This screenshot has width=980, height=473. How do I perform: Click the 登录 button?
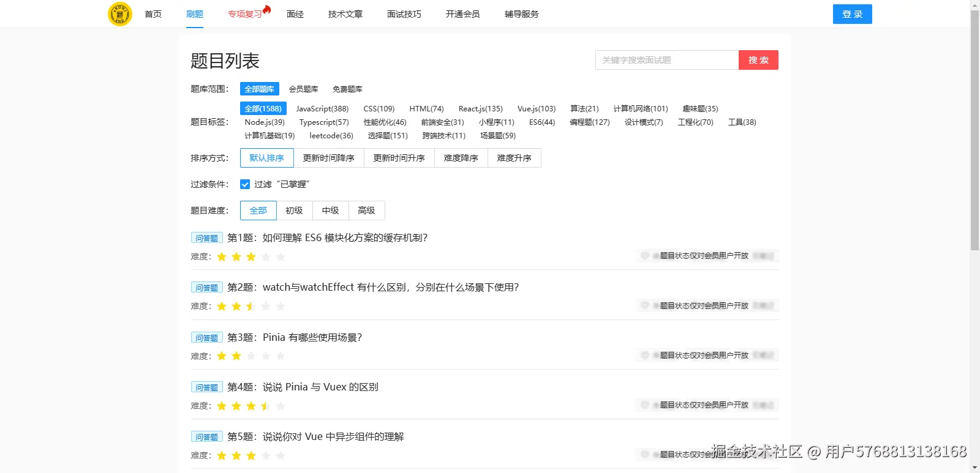tap(853, 14)
